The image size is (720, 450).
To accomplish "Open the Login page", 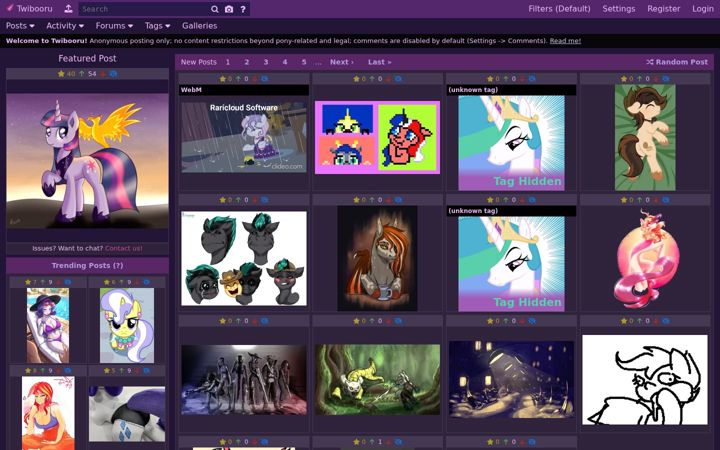I will (x=703, y=9).
